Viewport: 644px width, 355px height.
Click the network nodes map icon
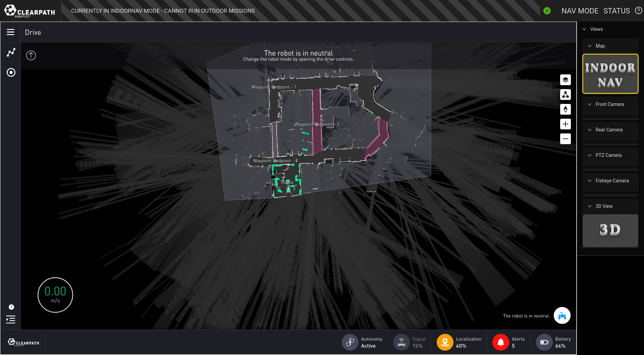click(565, 95)
